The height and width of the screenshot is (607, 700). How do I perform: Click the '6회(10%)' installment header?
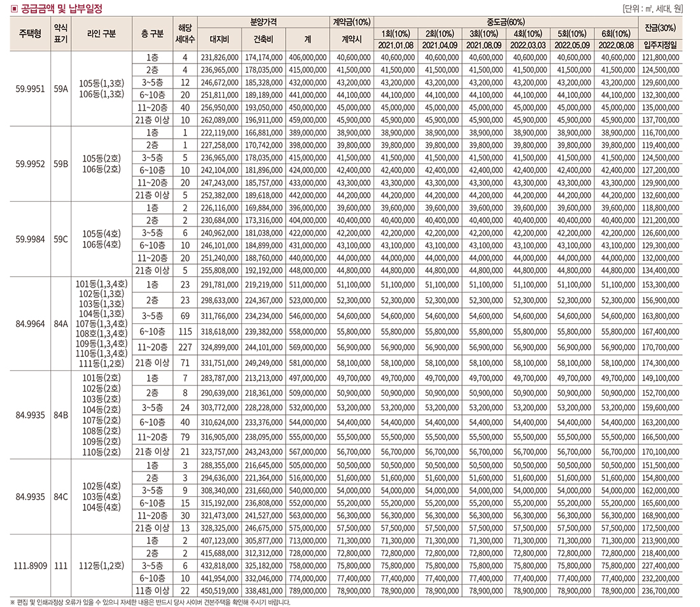(x=616, y=34)
